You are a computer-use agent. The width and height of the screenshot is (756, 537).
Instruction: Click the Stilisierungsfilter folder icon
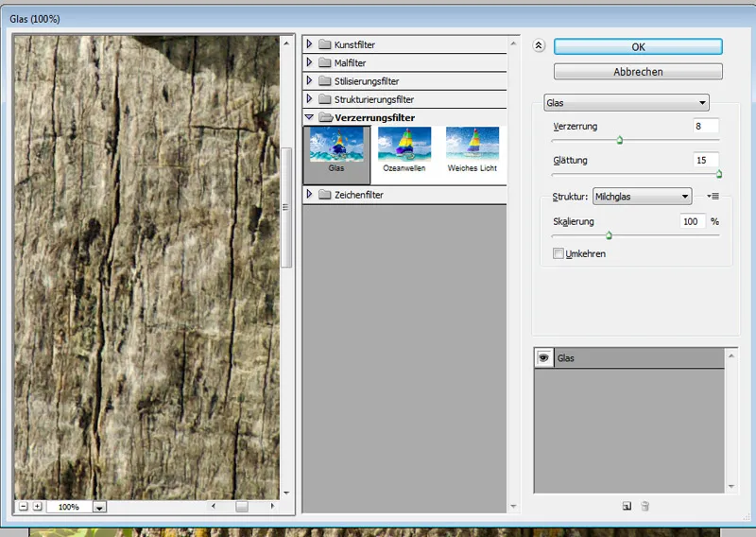pyautogui.click(x=325, y=81)
